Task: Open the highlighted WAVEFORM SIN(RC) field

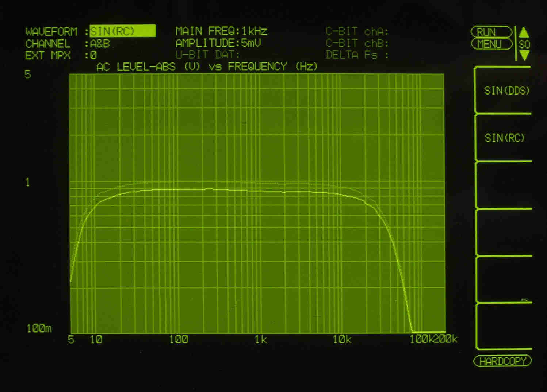Action: [x=122, y=31]
